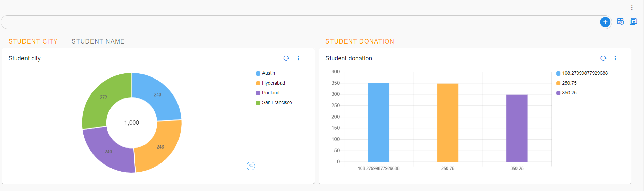Toggle percentage display on the donut chart

251,166
